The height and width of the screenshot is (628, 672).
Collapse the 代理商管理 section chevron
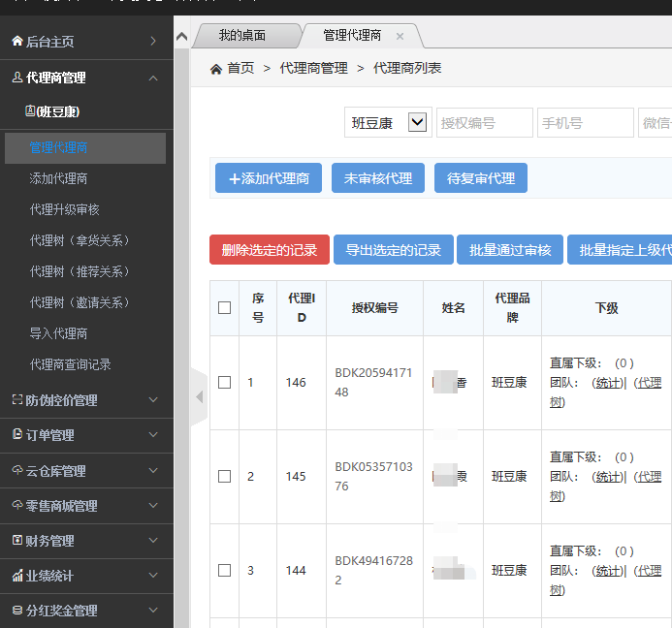tap(153, 78)
